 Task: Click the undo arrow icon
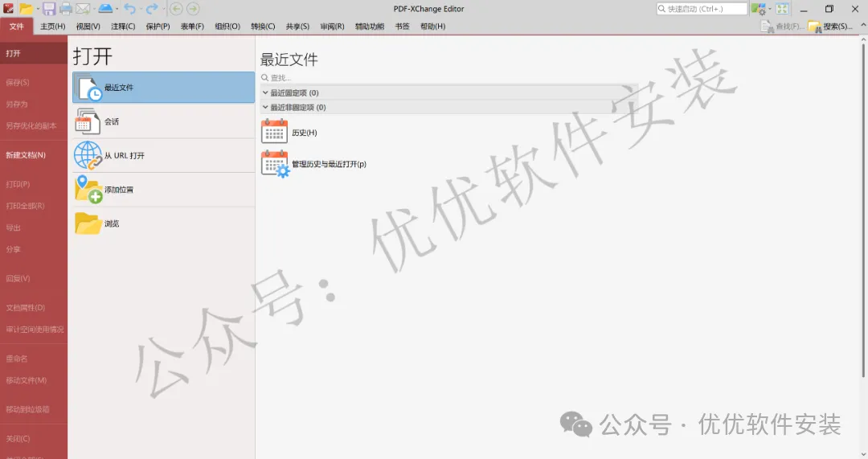[x=129, y=8]
